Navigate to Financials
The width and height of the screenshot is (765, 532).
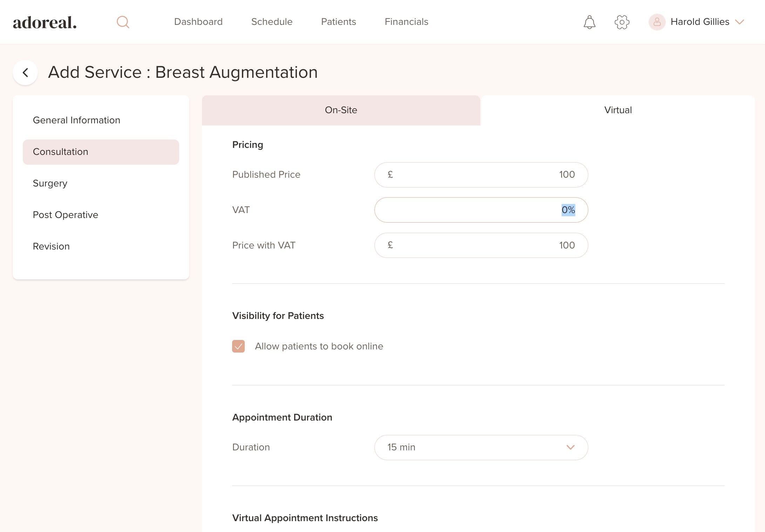(406, 22)
